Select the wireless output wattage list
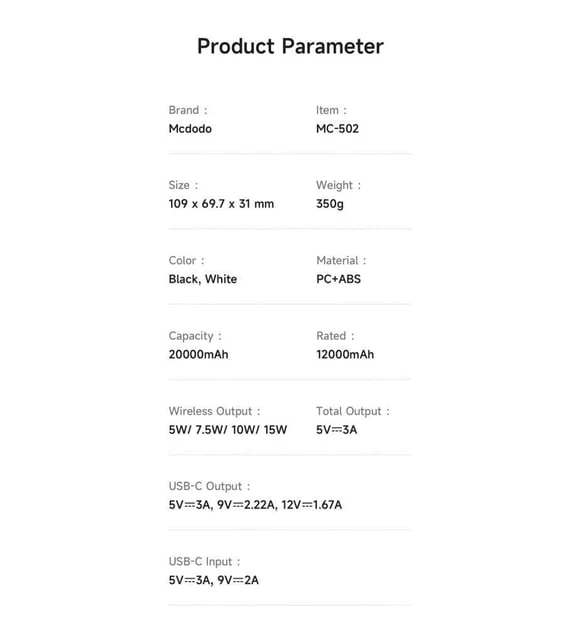Image resolution: width=582 pixels, height=640 pixels. (x=228, y=430)
